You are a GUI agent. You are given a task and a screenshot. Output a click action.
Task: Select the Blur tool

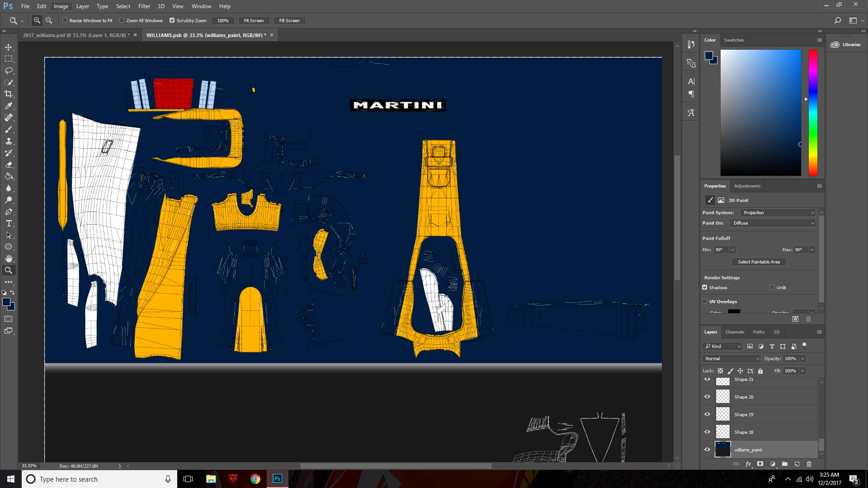tap(9, 188)
